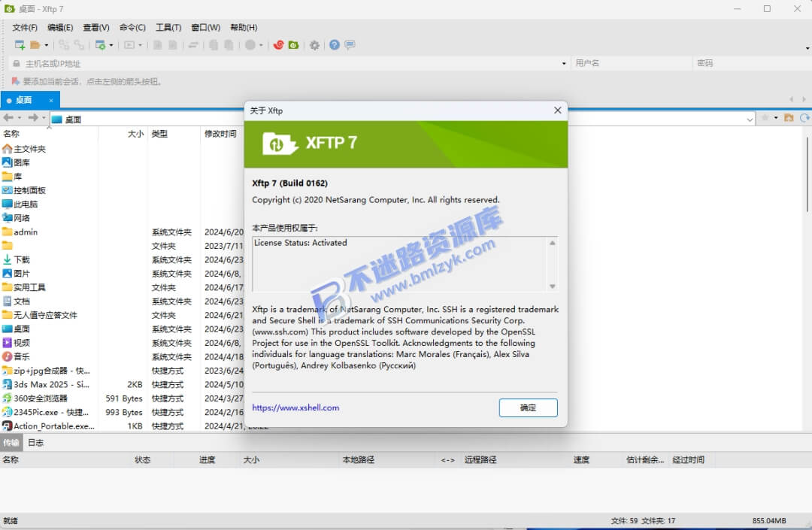This screenshot has height=530, width=812.
Task: Open the 编辑(E) menu
Action: pyautogui.click(x=60, y=27)
